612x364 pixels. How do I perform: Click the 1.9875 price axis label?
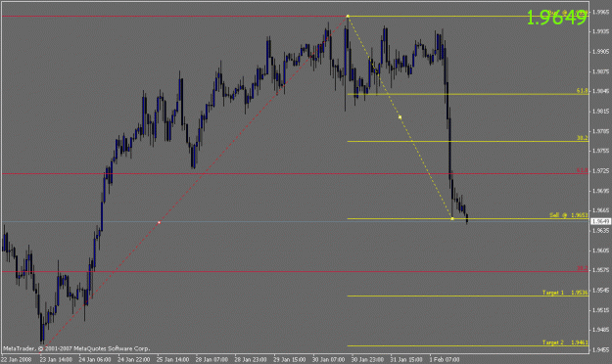tap(600, 71)
